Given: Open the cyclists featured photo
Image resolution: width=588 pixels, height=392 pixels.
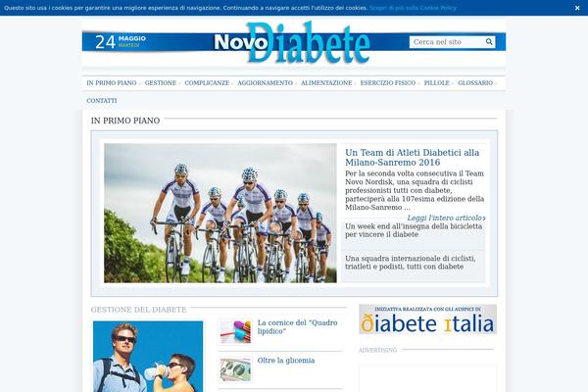Looking at the screenshot, I should pyautogui.click(x=220, y=213).
